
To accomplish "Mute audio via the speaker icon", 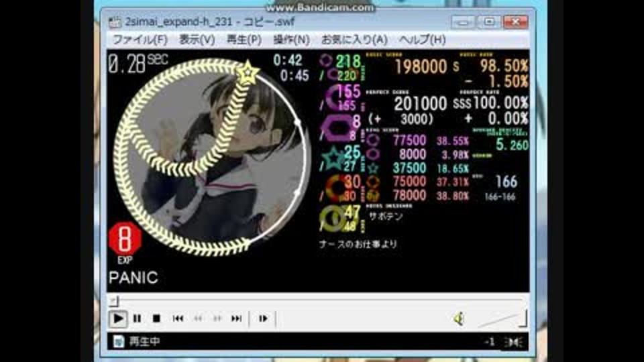I will 459,318.
